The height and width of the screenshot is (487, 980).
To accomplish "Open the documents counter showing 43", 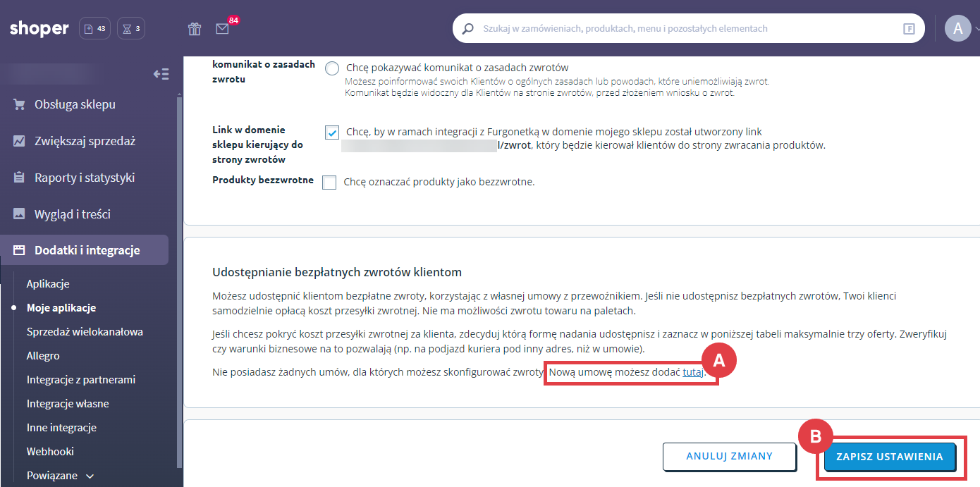I will (x=94, y=29).
